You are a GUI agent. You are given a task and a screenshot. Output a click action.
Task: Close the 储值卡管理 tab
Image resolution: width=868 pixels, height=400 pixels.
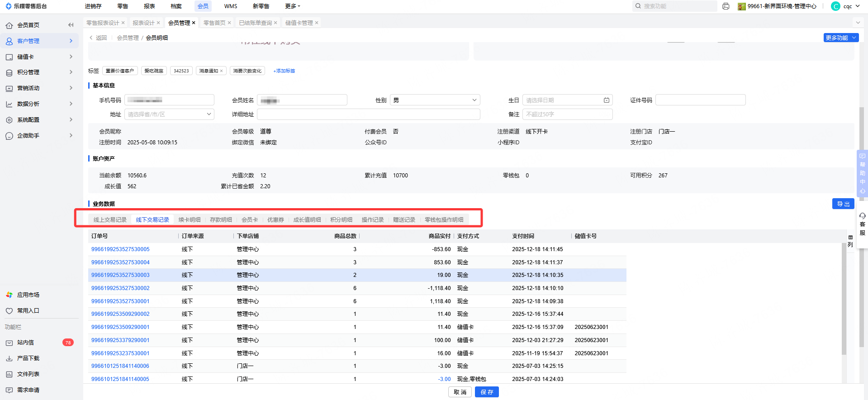317,23
